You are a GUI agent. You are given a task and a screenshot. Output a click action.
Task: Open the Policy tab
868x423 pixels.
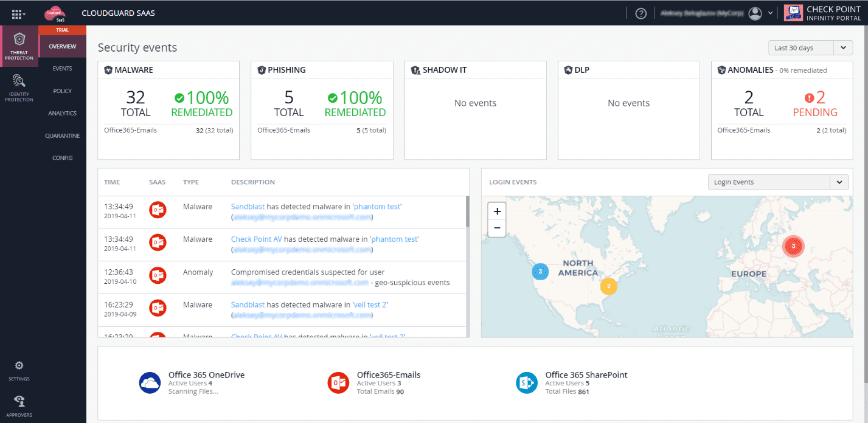[x=63, y=91]
